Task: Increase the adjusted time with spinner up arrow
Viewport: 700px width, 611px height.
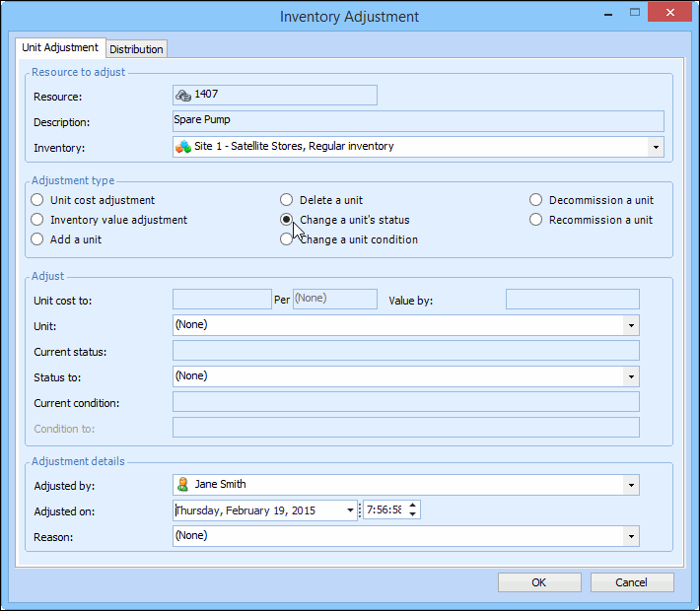Action: click(413, 506)
